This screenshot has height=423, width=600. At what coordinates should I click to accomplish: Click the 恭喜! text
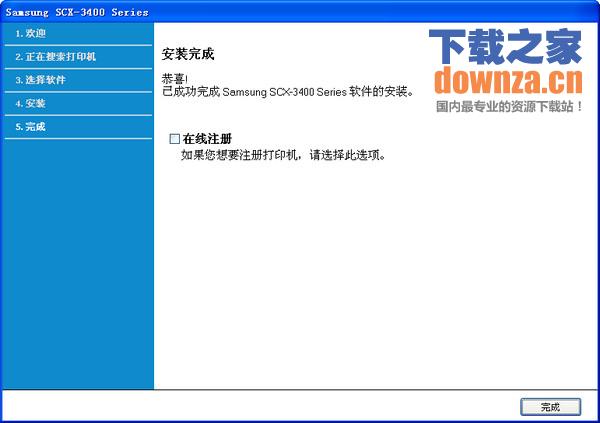pos(175,79)
